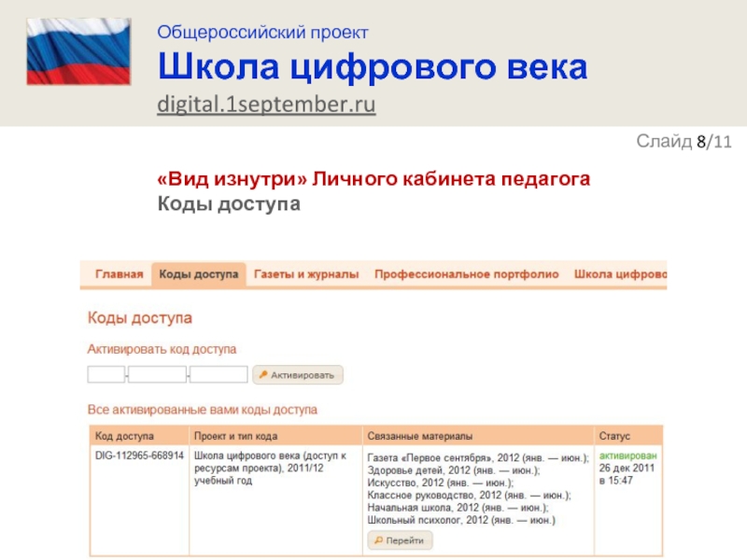The image size is (747, 560).
Task: Switch to the Главная tab
Action: point(120,274)
